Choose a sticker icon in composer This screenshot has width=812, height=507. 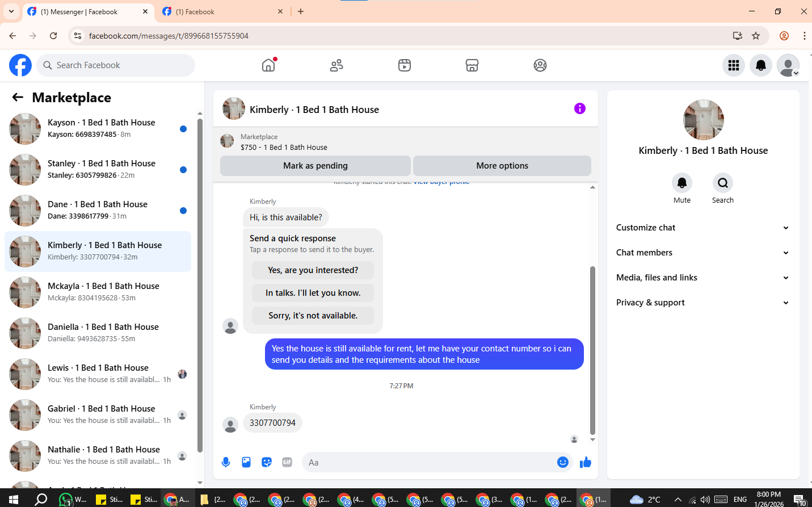(x=267, y=462)
